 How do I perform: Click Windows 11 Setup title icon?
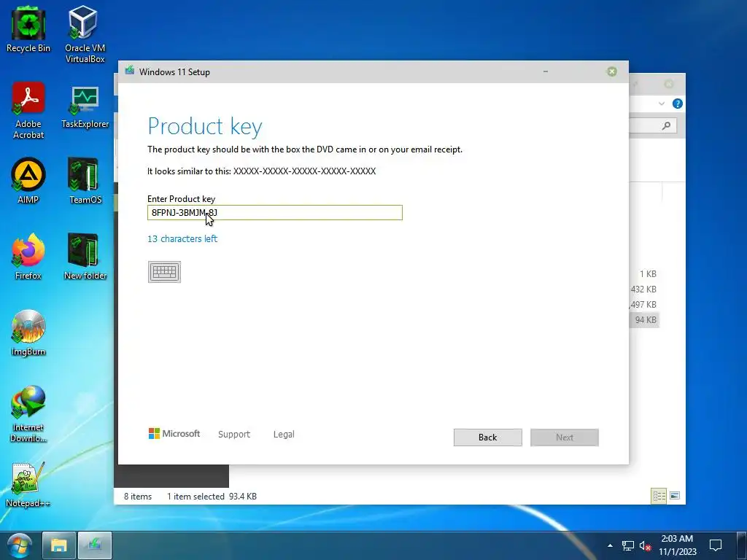(x=130, y=71)
